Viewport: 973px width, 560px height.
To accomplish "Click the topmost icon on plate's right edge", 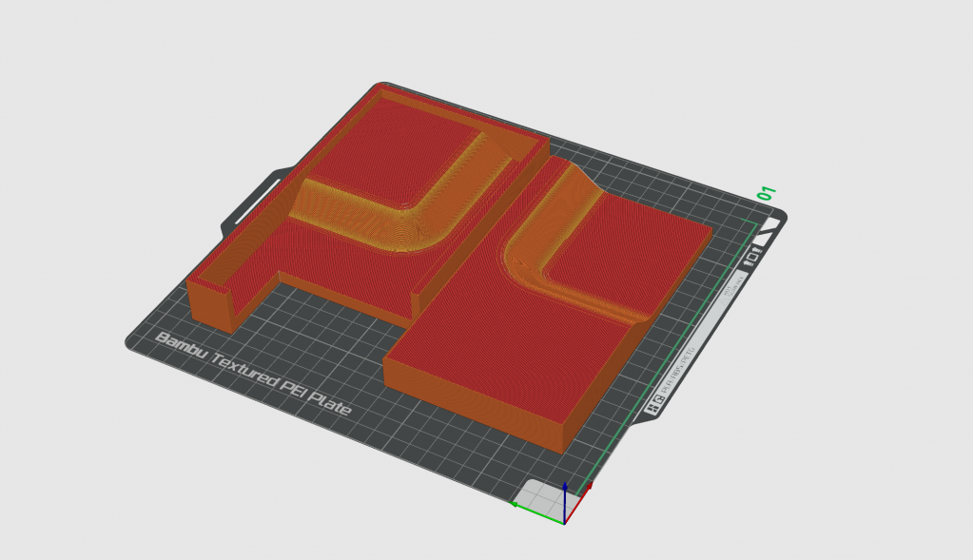I will pos(770,224).
